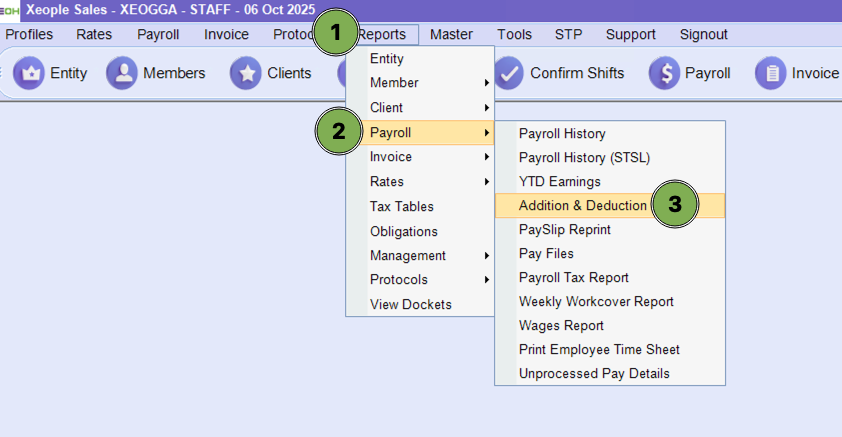Open Tax Tables report
This screenshot has height=437, width=842.
click(401, 206)
